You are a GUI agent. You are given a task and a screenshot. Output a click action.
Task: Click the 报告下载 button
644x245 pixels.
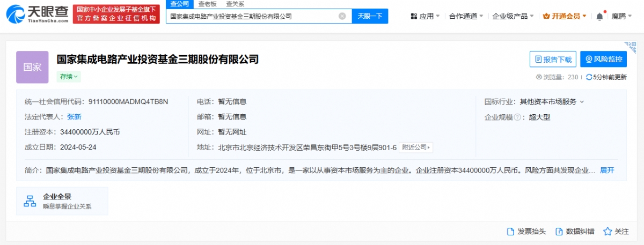point(553,60)
